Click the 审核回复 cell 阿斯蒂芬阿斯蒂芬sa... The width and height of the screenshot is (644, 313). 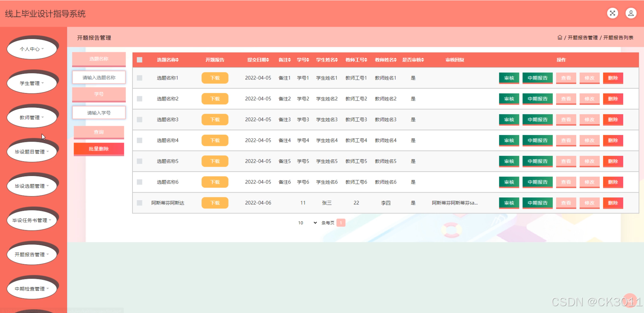(x=455, y=203)
